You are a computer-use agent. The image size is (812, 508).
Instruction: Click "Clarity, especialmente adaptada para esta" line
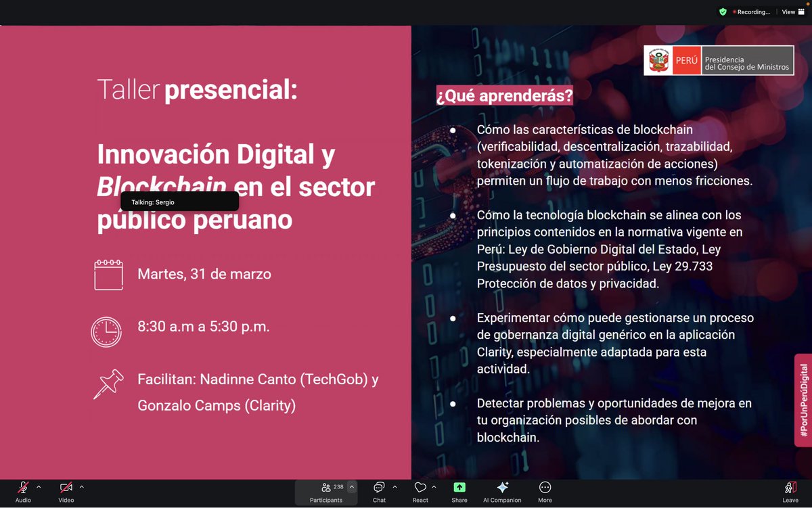point(591,352)
